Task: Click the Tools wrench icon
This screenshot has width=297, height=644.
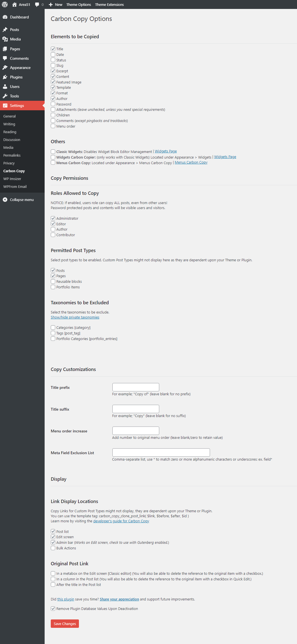Action: coord(5,96)
